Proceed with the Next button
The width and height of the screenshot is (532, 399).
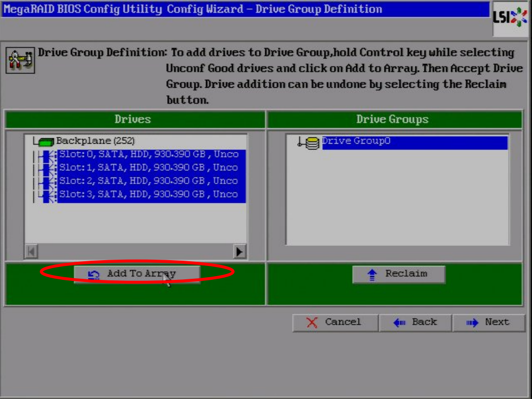(489, 322)
